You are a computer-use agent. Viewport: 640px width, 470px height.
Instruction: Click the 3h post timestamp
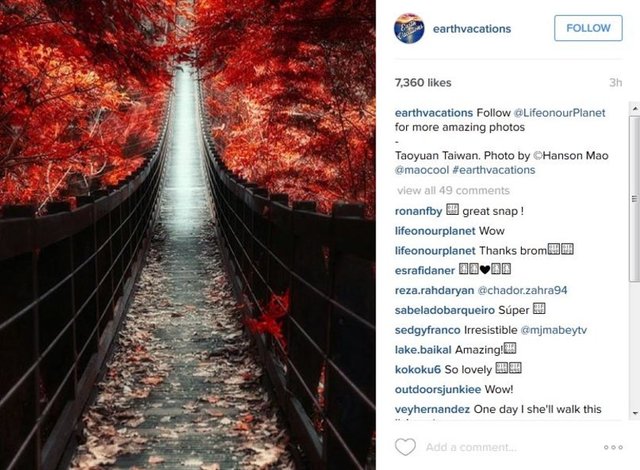615,83
